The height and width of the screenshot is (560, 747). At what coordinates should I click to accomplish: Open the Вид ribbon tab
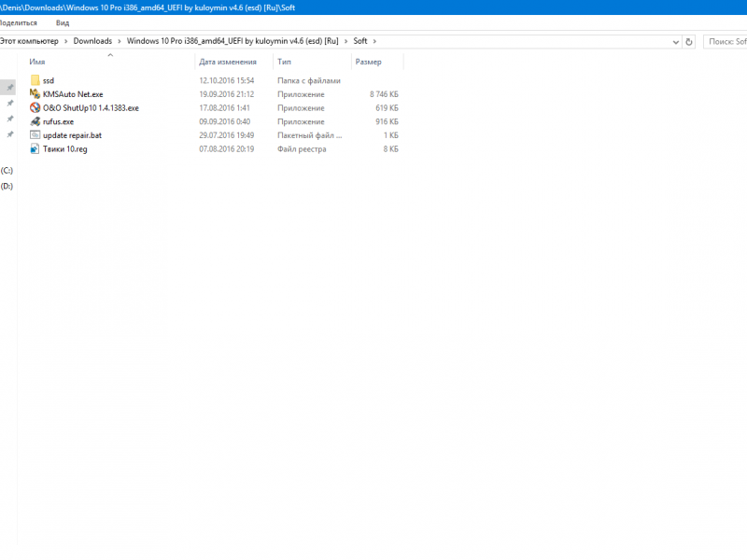63,22
